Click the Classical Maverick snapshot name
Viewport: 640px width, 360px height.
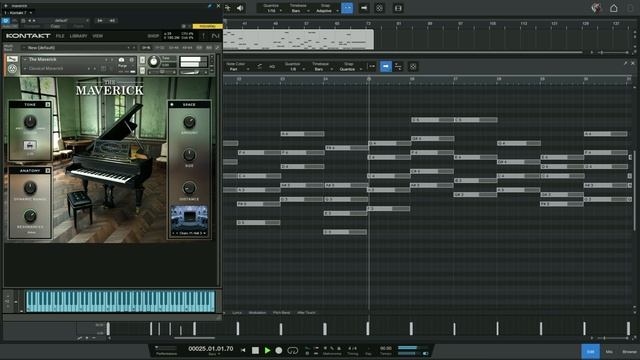point(46,69)
